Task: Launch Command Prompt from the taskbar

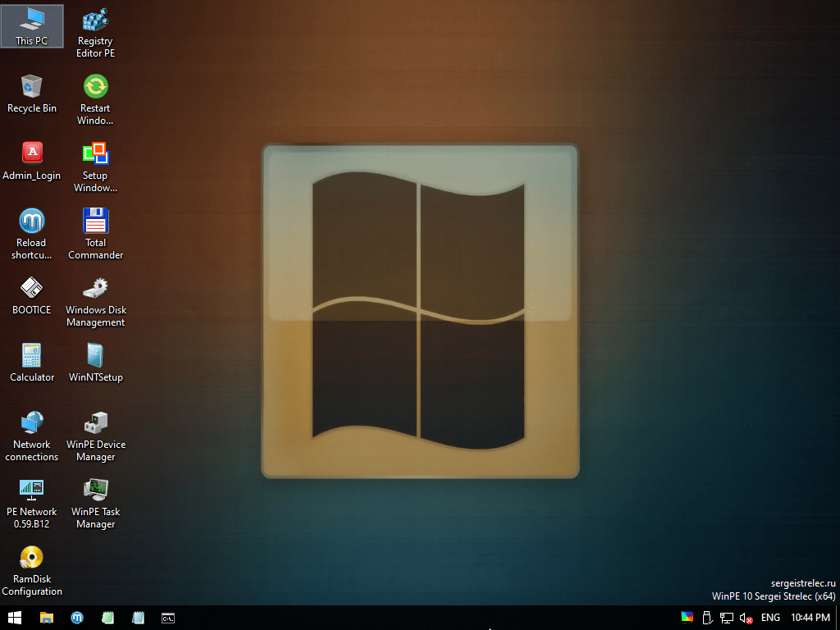Action: coord(167,618)
